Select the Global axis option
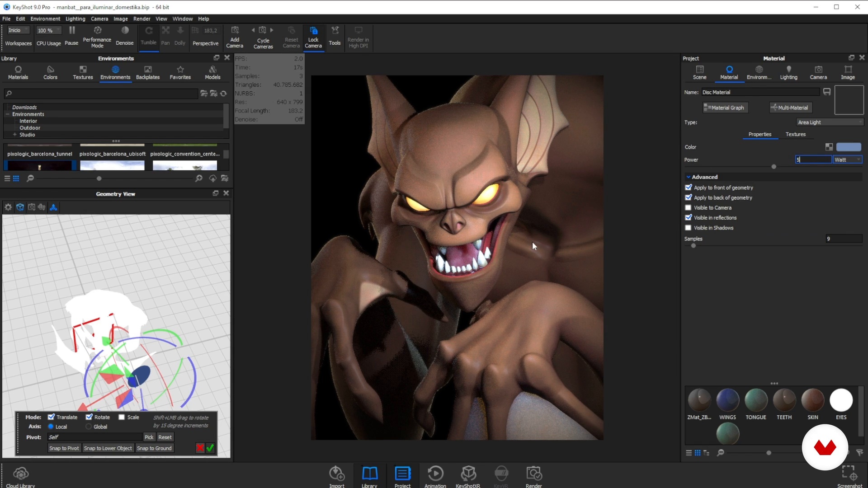This screenshot has height=488, width=868. coord(89,427)
